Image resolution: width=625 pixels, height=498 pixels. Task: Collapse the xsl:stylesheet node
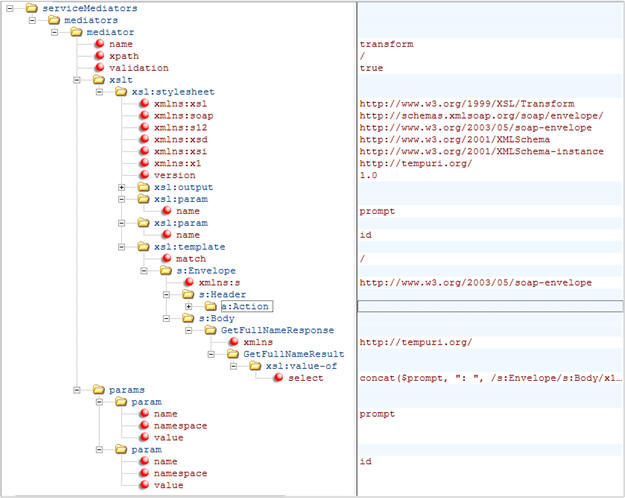coord(99,92)
